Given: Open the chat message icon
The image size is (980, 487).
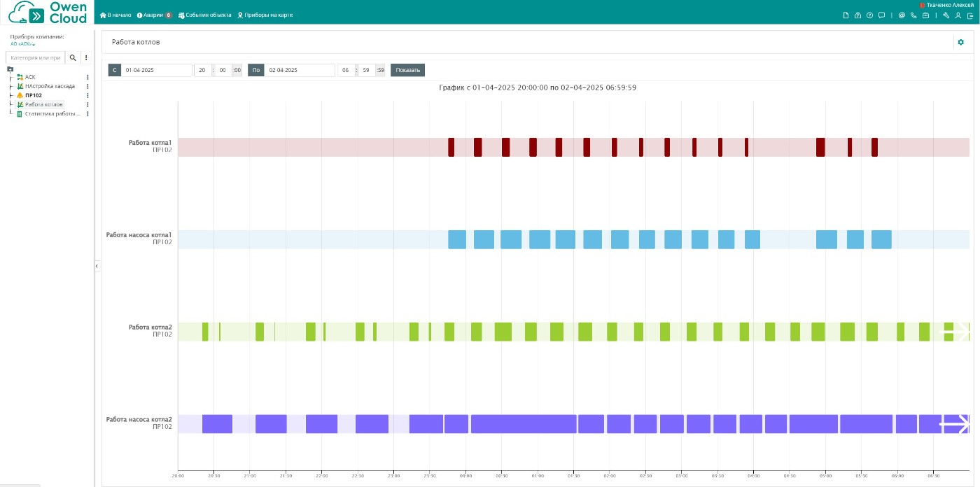Looking at the screenshot, I should [x=881, y=15].
